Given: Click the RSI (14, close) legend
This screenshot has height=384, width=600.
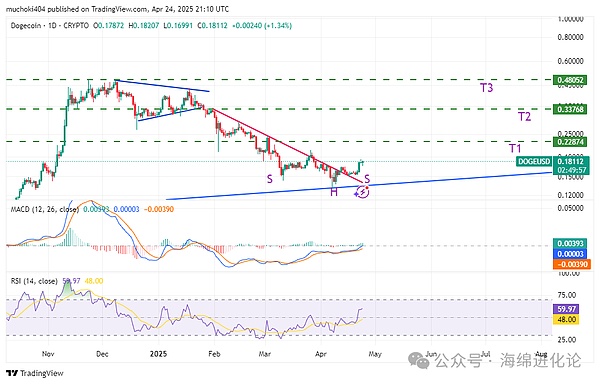Looking at the screenshot, I should pyautogui.click(x=34, y=281).
